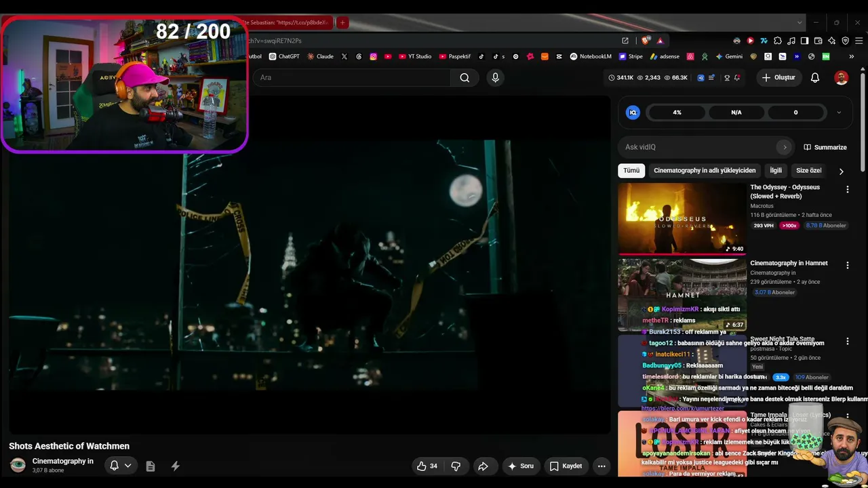Open the account avatar menu

[x=841, y=77]
